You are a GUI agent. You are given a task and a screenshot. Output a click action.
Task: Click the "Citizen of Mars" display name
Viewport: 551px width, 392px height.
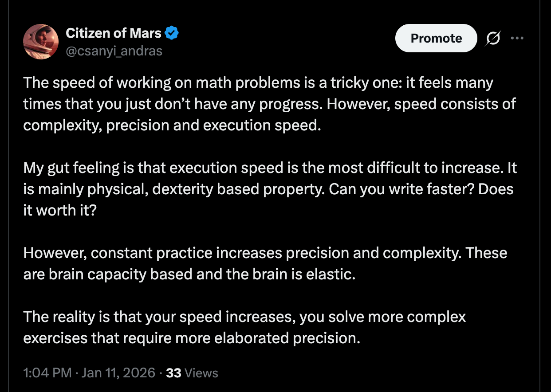(x=114, y=33)
